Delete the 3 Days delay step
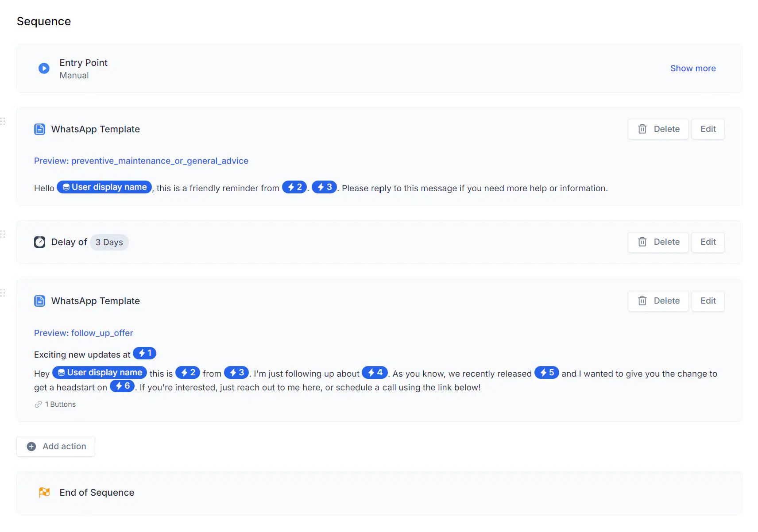Screen dimensions: 758x532 coord(658,242)
